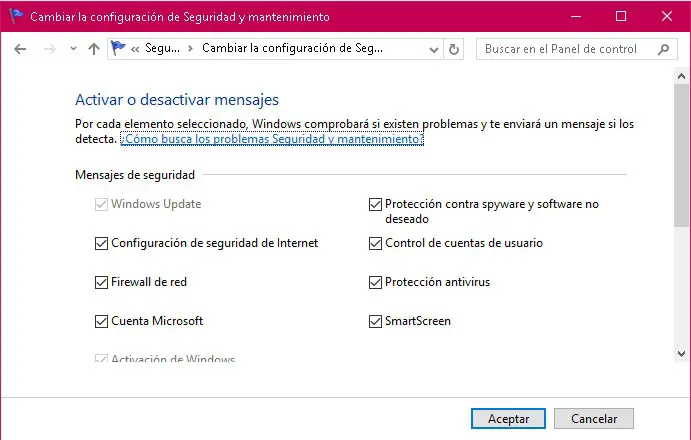
Task: Click the breadcrumb chevron after Segu...
Action: pyautogui.click(x=194, y=49)
